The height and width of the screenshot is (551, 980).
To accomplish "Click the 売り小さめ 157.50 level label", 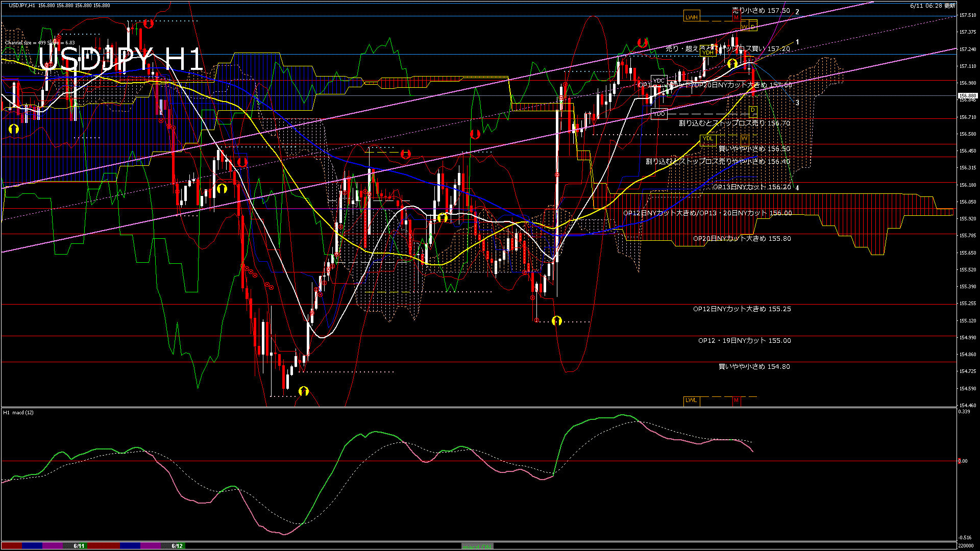I will (761, 11).
